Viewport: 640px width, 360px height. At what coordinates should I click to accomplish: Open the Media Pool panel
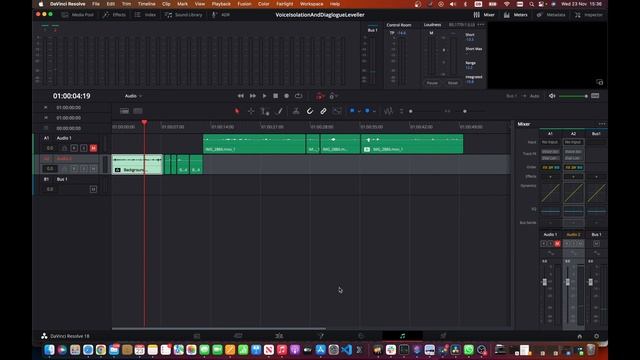click(78, 15)
